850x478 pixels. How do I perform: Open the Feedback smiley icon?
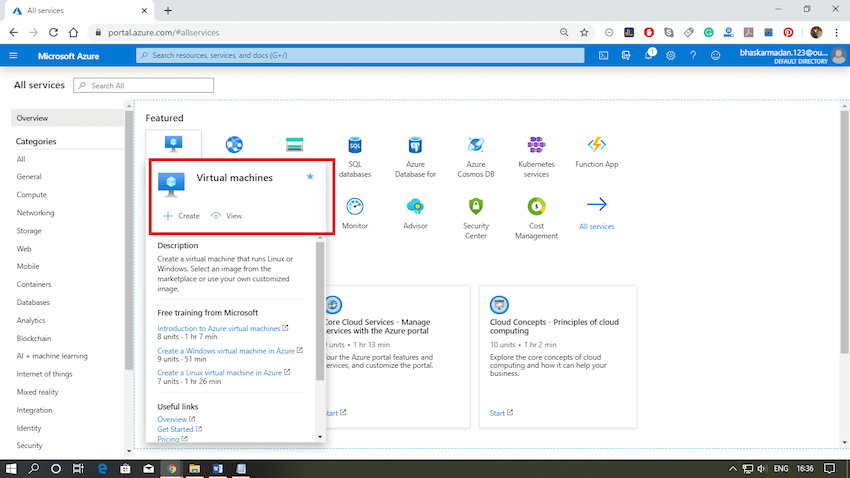coord(716,55)
